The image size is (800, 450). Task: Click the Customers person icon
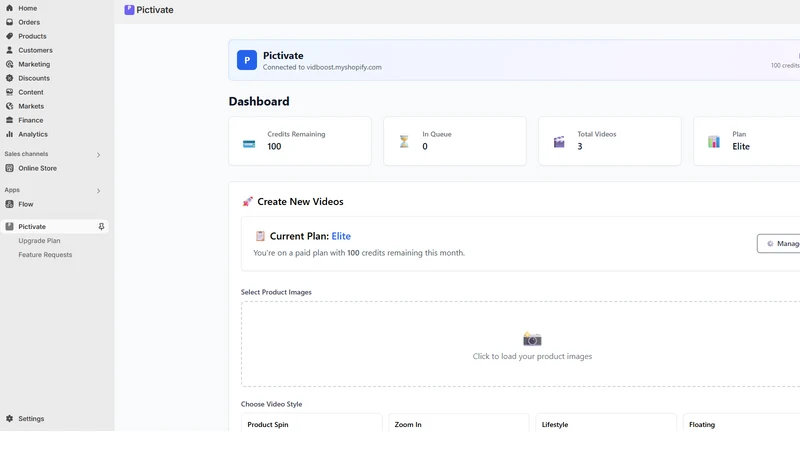click(9, 50)
